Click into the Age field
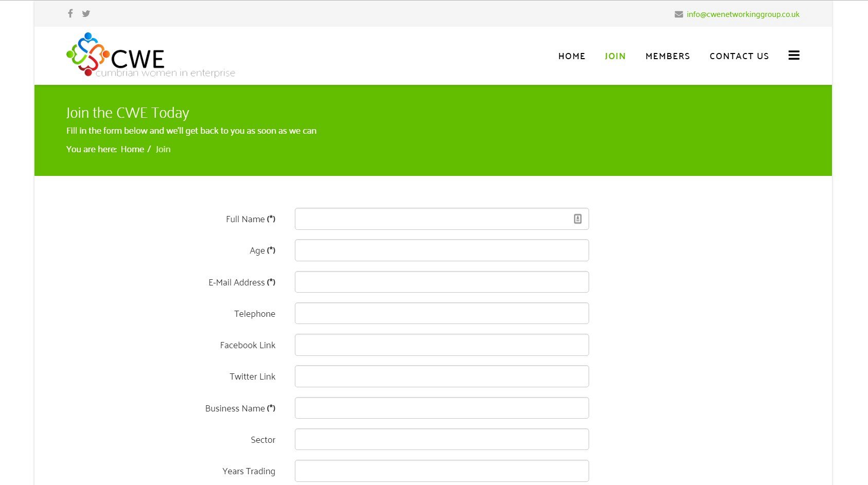 [441, 250]
